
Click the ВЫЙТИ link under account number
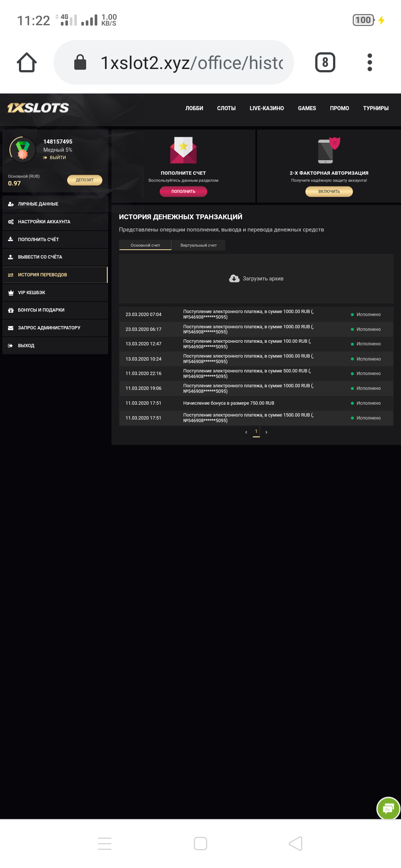pyautogui.click(x=55, y=158)
